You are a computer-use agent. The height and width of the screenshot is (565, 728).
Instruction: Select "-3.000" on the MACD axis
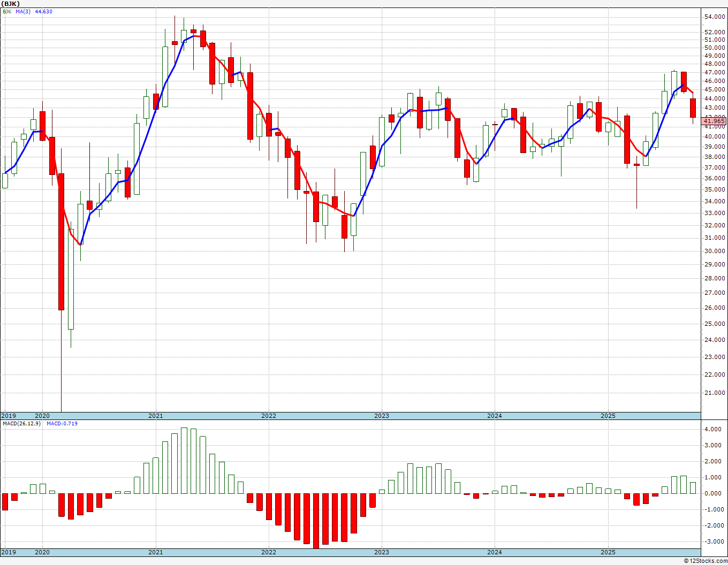(x=715, y=541)
